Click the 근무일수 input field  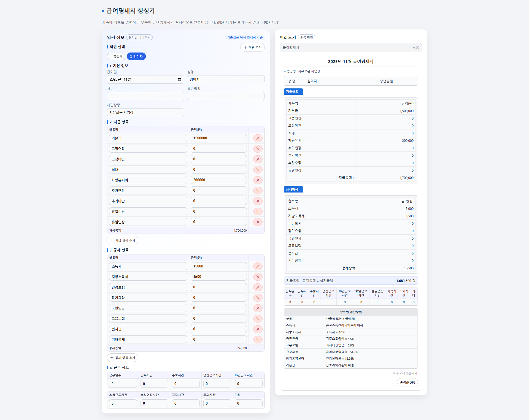123,384
